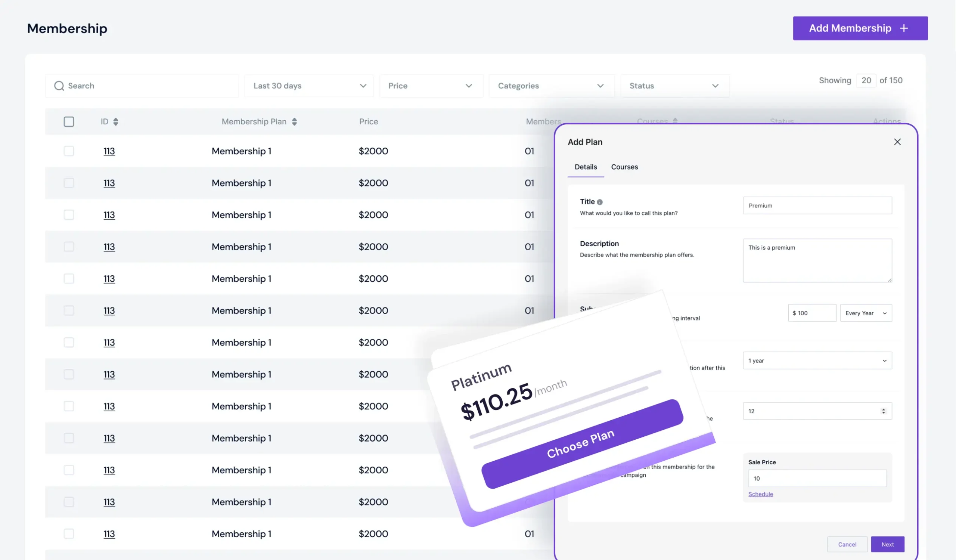
Task: Sort by ID using arrows icon
Action: point(116,121)
